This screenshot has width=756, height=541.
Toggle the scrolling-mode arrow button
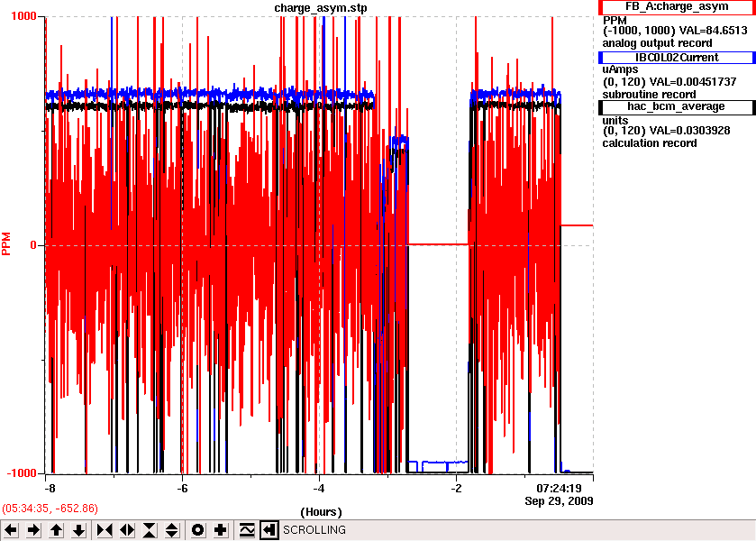pyautogui.click(x=269, y=530)
